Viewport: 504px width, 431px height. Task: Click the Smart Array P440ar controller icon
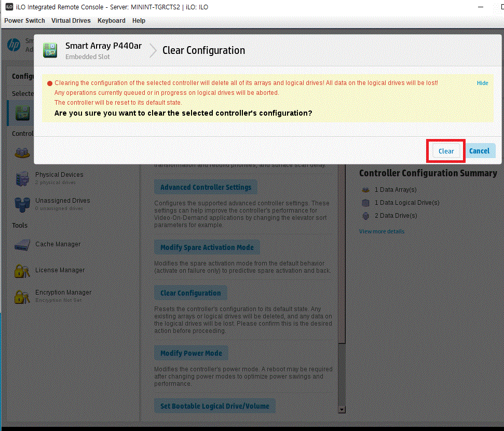(50, 50)
